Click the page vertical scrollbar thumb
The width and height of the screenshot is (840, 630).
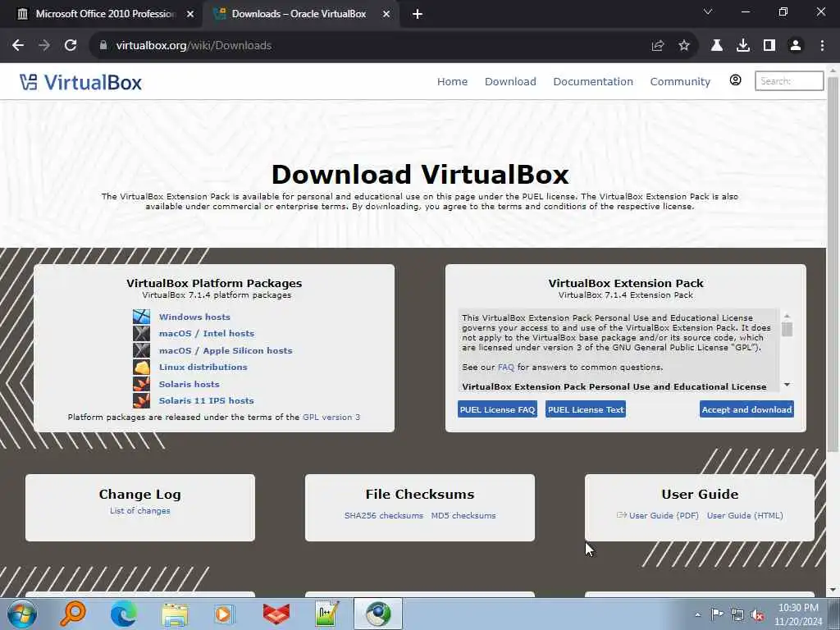[833, 264]
